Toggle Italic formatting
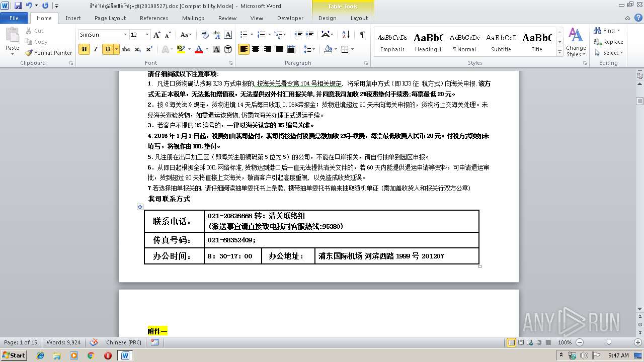This screenshot has height=362, width=644. (x=96, y=49)
